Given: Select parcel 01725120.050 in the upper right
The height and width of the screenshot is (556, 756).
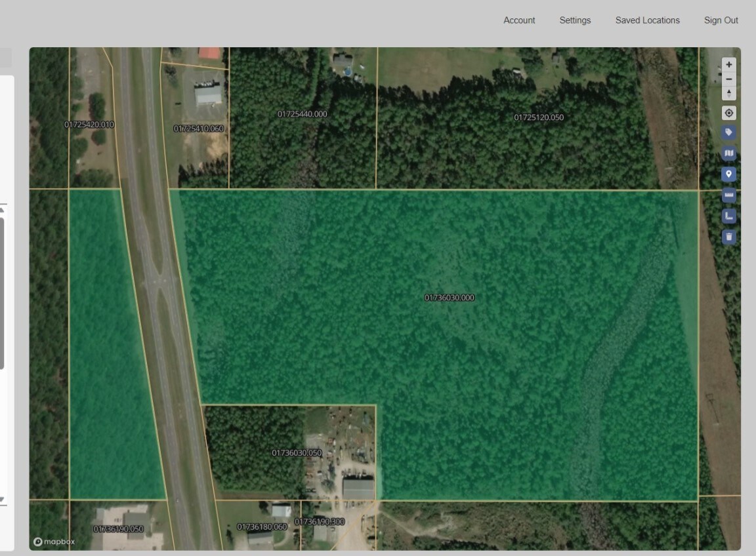Looking at the screenshot, I should [539, 117].
